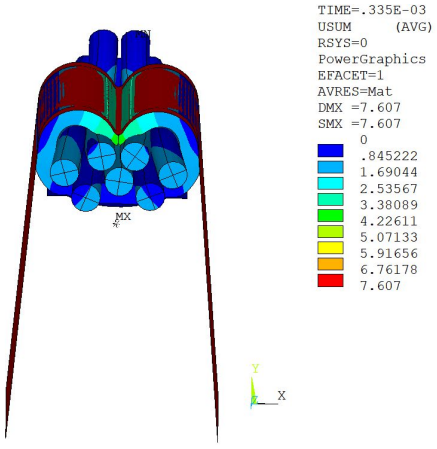Click the dark blue legend swatch
Viewport: 437px width, 449px height.
(x=330, y=151)
